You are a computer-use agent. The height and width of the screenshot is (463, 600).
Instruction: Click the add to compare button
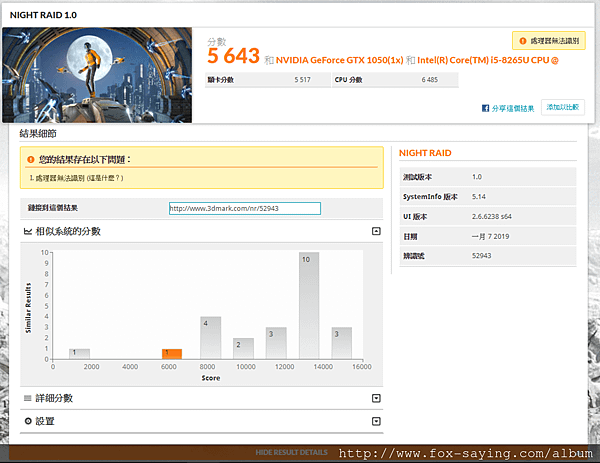pyautogui.click(x=562, y=107)
